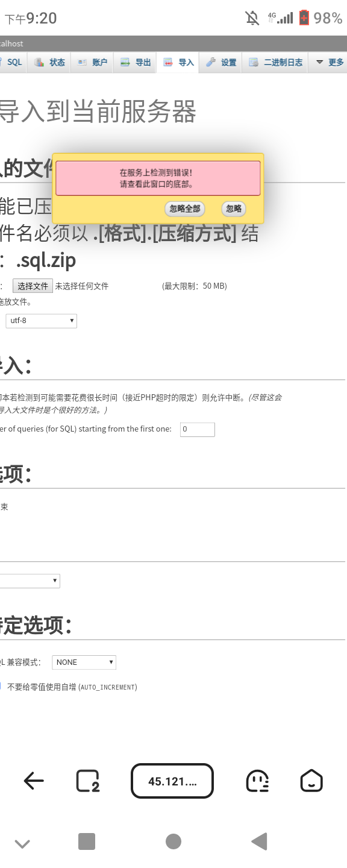Open the 设置 tab
The height and width of the screenshot is (868, 347).
click(221, 62)
